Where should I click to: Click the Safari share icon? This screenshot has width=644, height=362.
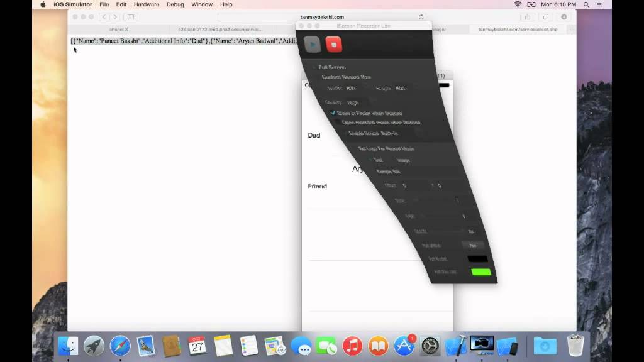click(x=528, y=17)
